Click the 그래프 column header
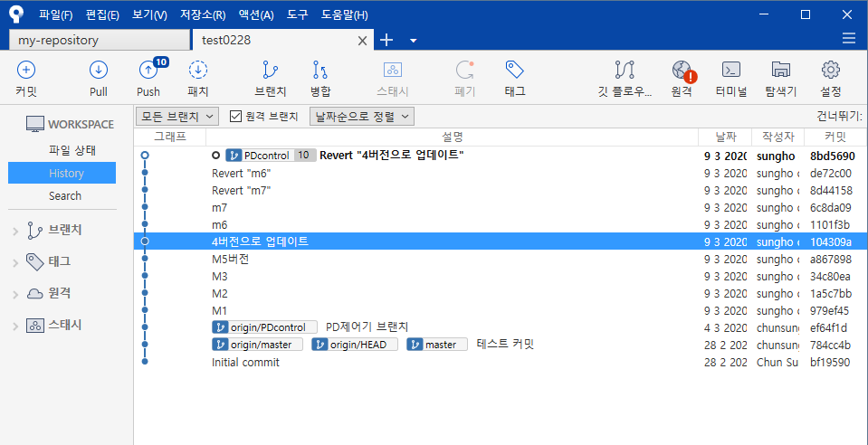868x445 pixels. [170, 137]
